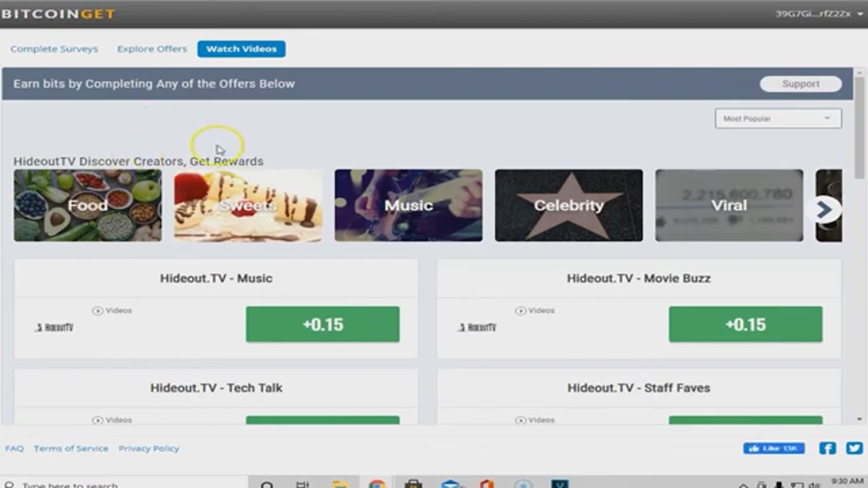
Task: Open File Explorer from the taskbar
Action: tap(340, 484)
